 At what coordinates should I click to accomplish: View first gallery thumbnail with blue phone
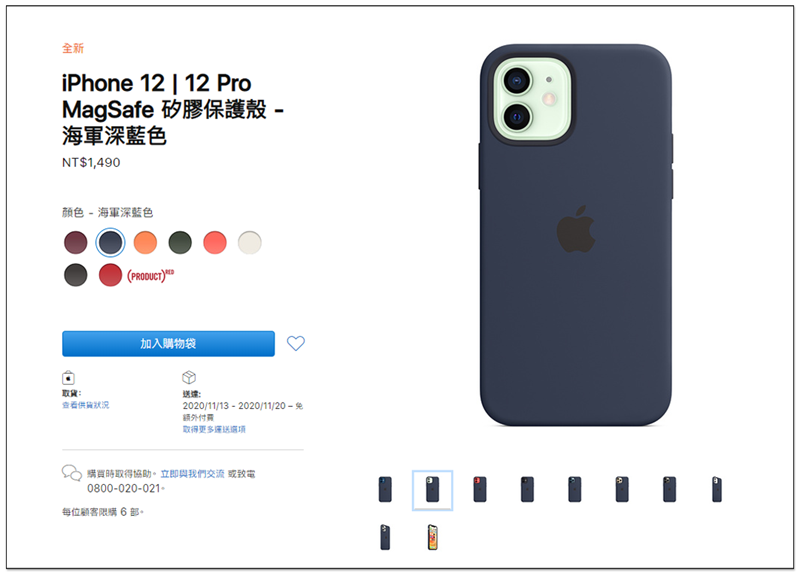[x=385, y=490]
